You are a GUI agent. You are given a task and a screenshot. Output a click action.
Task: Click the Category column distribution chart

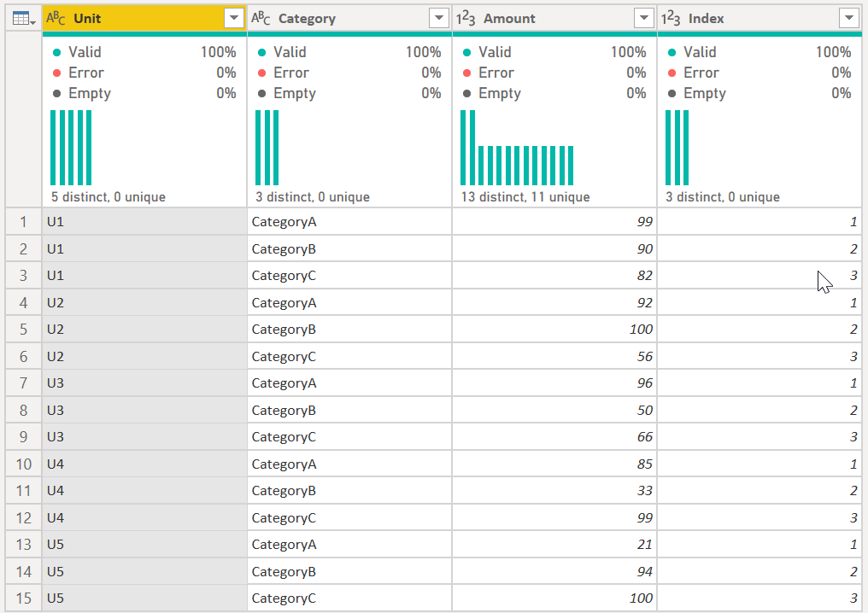pyautogui.click(x=267, y=148)
